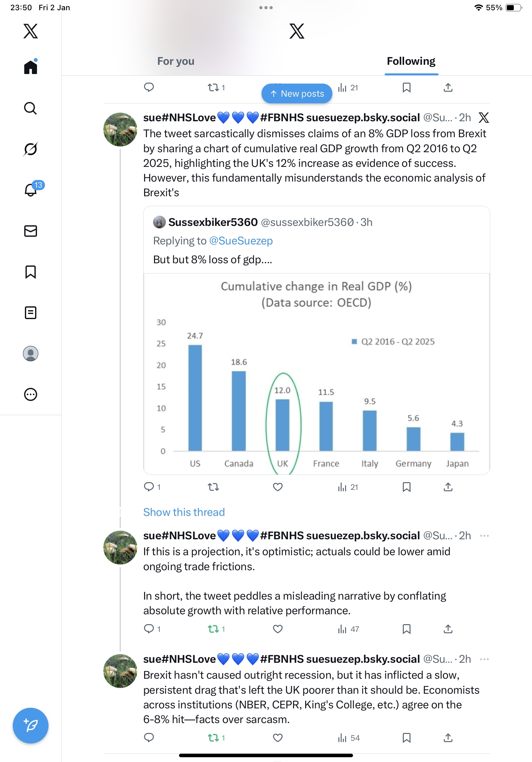Like the GDP chart quote post
The height and width of the screenshot is (762, 532).
tap(277, 487)
